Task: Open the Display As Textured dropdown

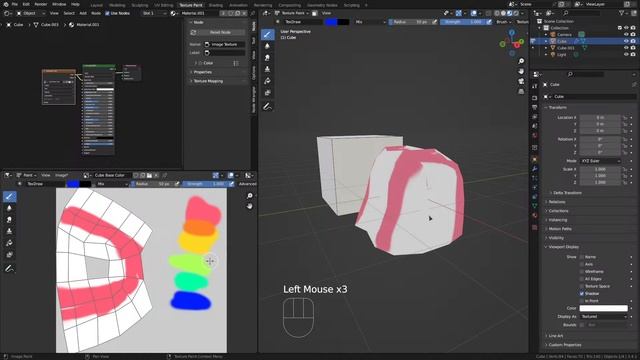Action: (603, 316)
